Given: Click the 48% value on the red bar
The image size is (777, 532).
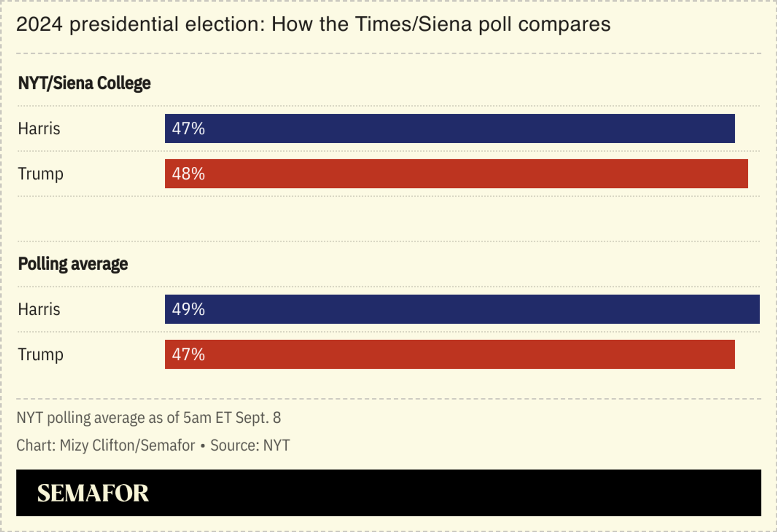Looking at the screenshot, I should click(x=188, y=174).
